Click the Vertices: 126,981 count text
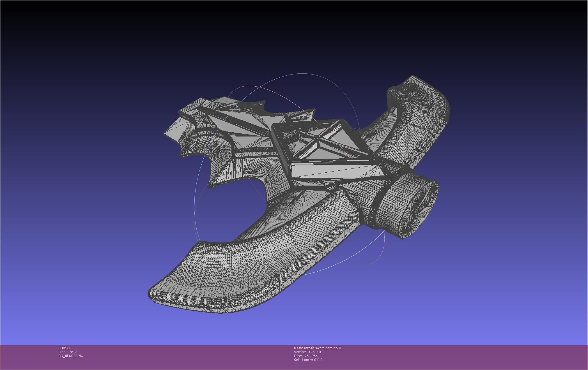 tap(307, 352)
